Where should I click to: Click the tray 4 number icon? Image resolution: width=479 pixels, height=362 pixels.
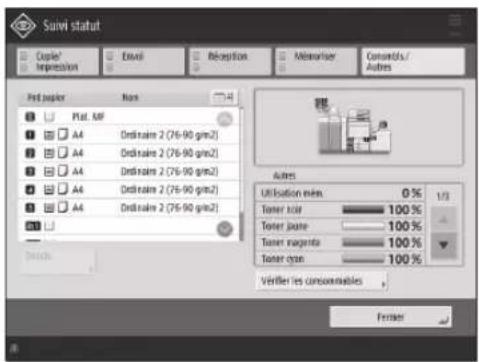coord(30,190)
